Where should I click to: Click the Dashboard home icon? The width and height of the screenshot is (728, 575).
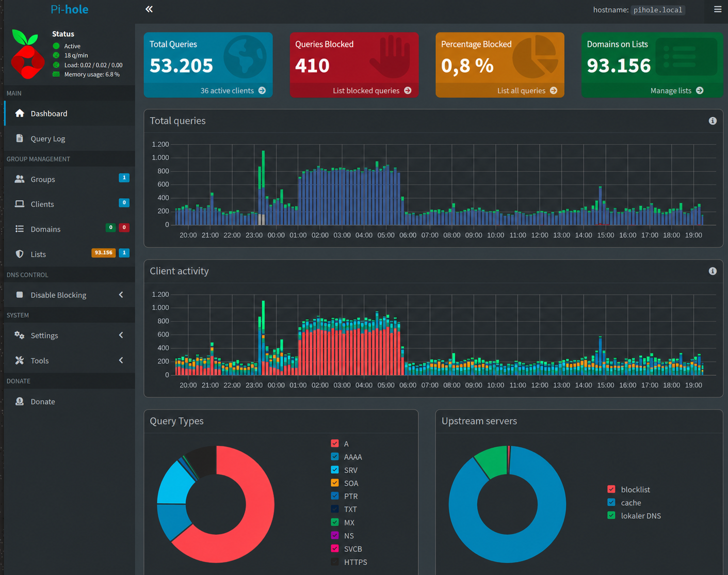[20, 114]
